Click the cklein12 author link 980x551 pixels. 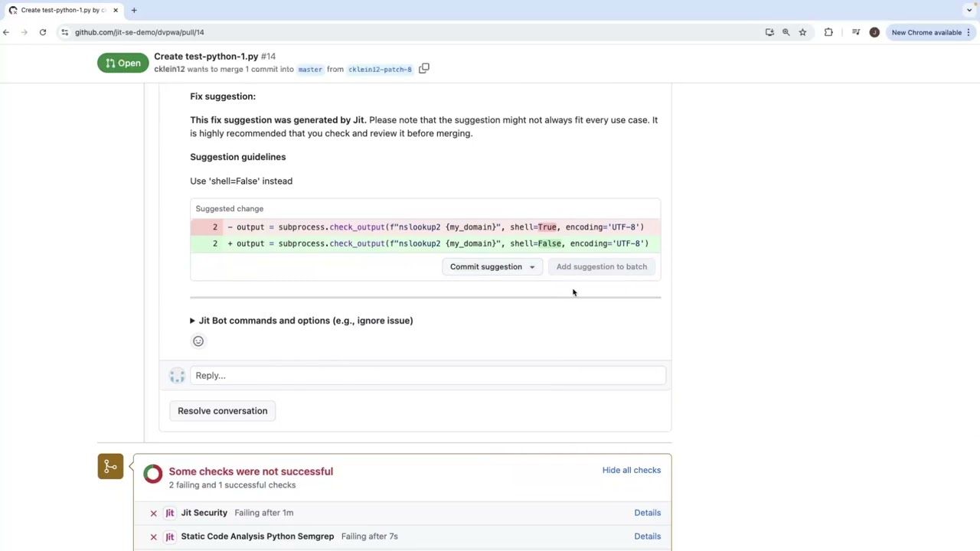coord(169,69)
